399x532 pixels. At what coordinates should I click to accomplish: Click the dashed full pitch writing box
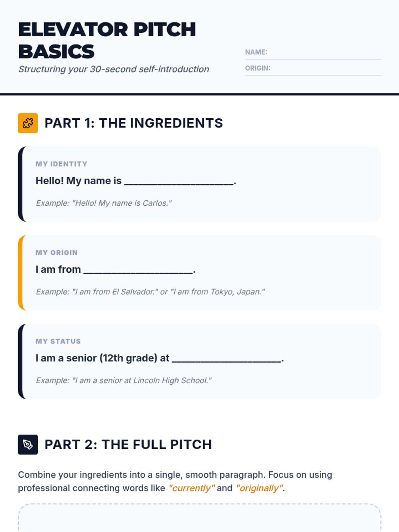[199, 518]
